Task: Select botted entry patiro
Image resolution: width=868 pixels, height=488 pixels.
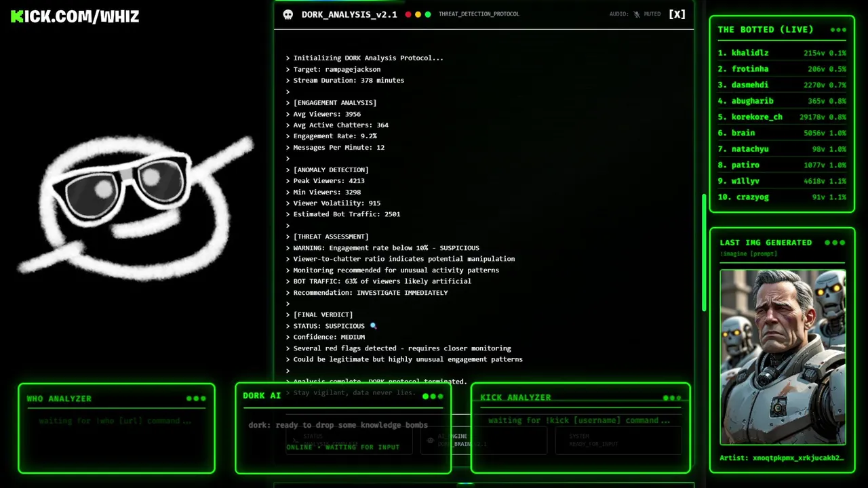Action: [782, 165]
